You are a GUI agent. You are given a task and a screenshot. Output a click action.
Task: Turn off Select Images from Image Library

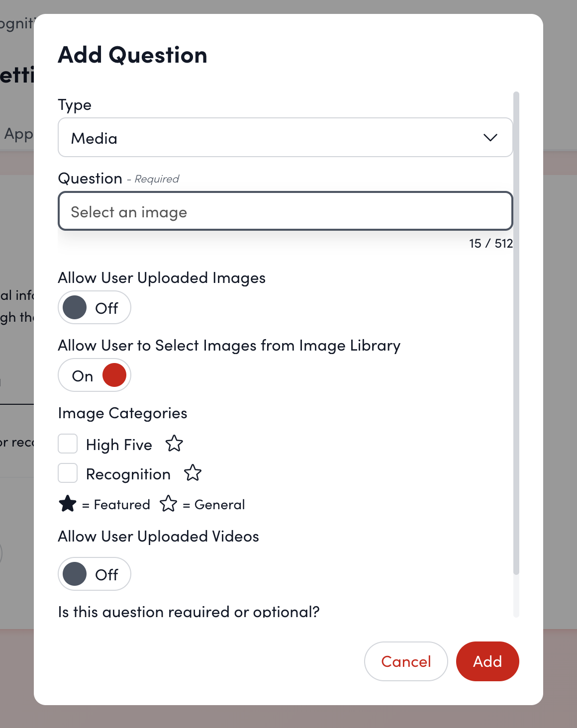click(95, 375)
